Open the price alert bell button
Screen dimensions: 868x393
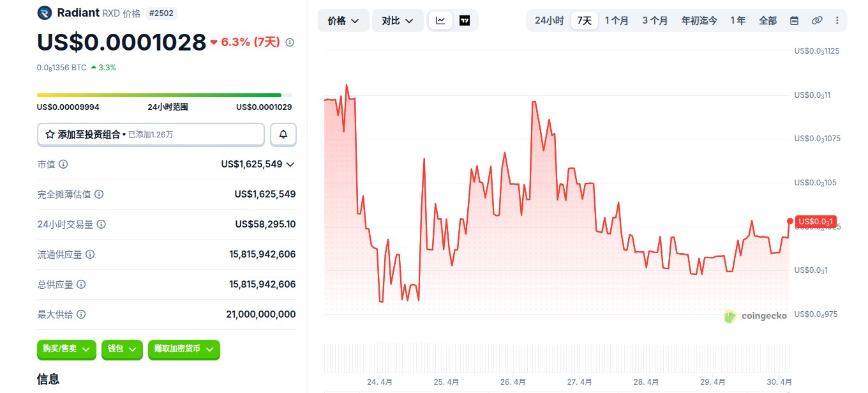[283, 134]
